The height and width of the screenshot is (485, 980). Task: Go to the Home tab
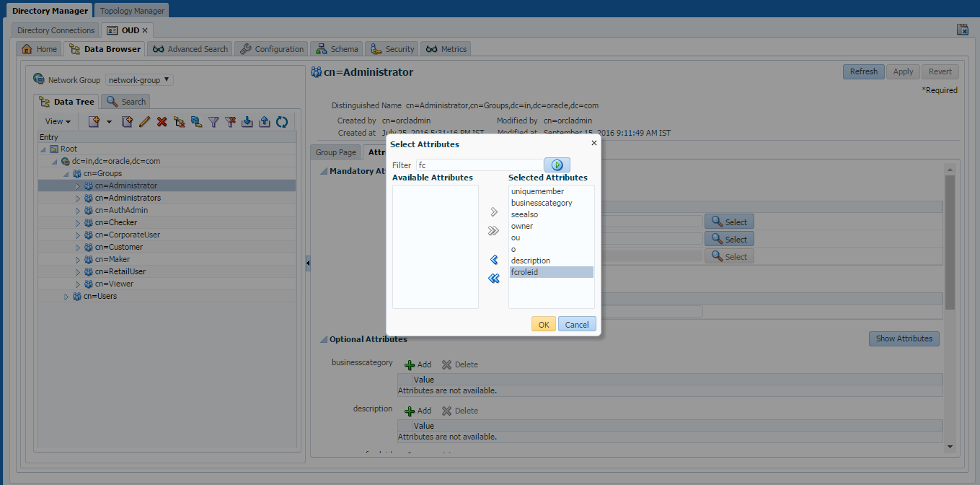click(40, 49)
